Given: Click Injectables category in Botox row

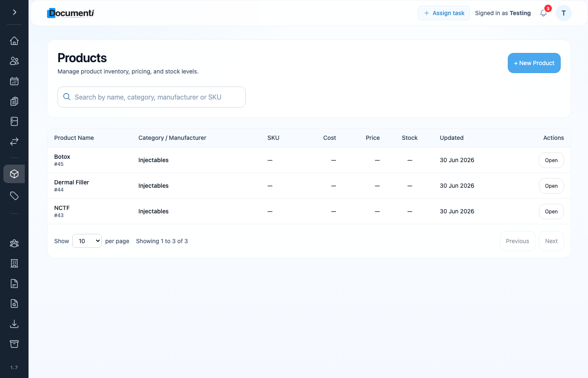Looking at the screenshot, I should [153, 160].
